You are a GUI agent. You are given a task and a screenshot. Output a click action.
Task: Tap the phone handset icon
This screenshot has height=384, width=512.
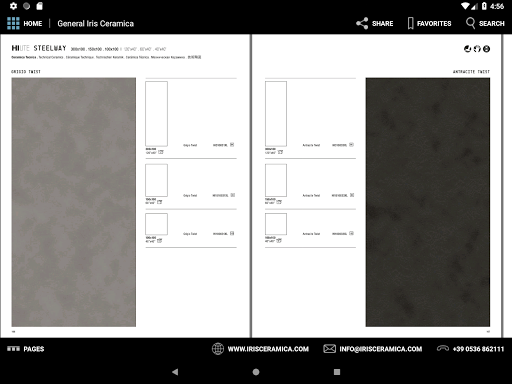pyautogui.click(x=443, y=349)
